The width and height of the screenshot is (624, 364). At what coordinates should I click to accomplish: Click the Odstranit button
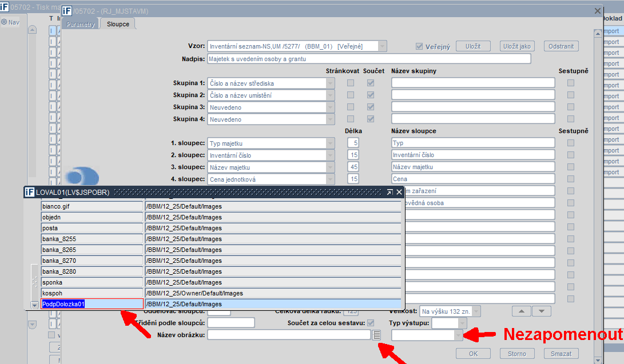tap(561, 46)
